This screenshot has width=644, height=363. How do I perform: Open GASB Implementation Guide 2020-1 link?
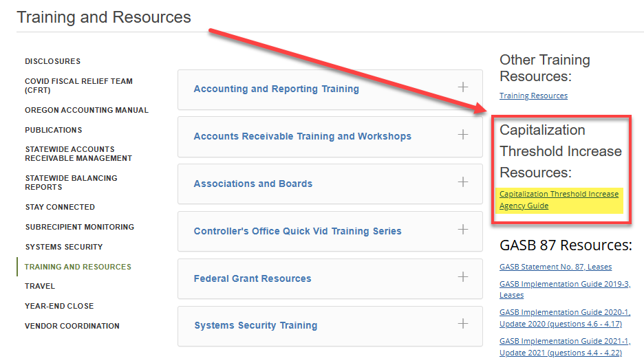(x=564, y=312)
